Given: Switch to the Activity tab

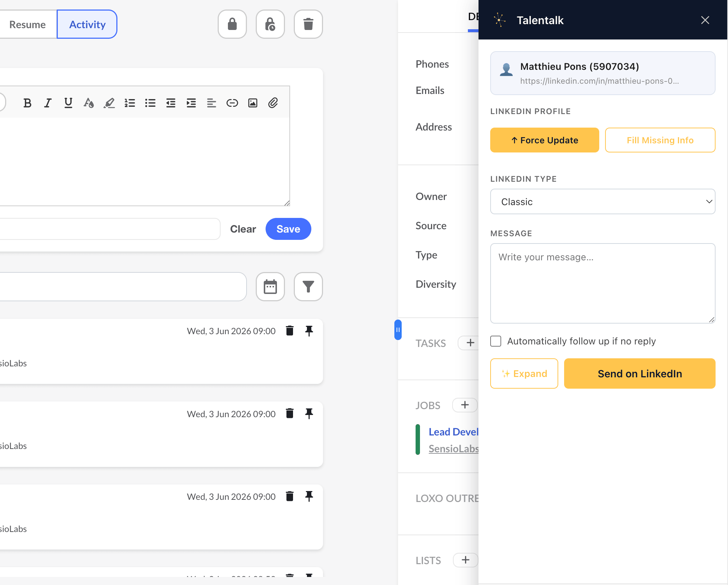Looking at the screenshot, I should click(87, 24).
